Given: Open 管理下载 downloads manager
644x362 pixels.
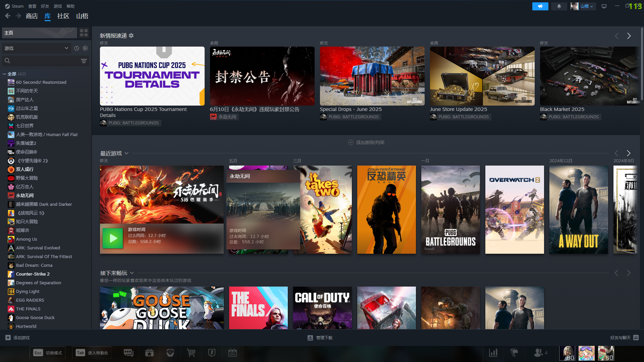Looking at the screenshot, I should [x=320, y=338].
